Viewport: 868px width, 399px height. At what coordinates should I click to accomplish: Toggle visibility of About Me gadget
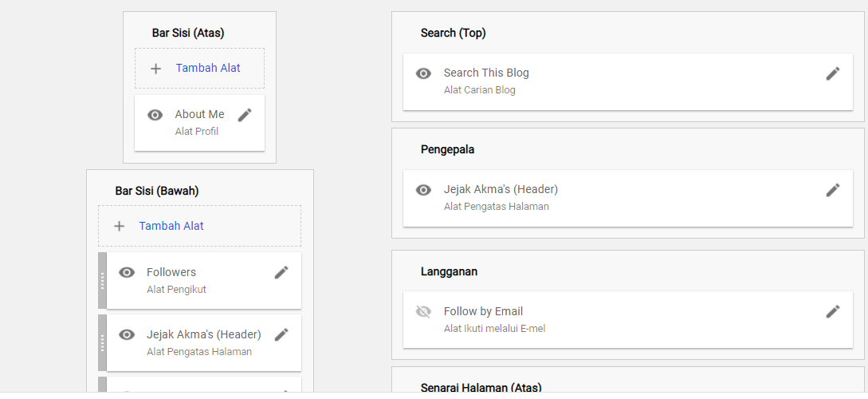tap(155, 115)
